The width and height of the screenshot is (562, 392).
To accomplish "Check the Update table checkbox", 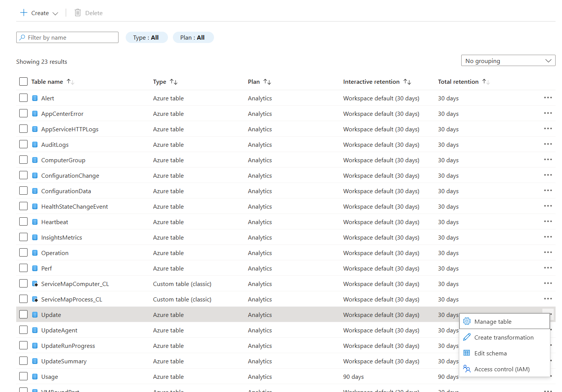I will 23,314.
